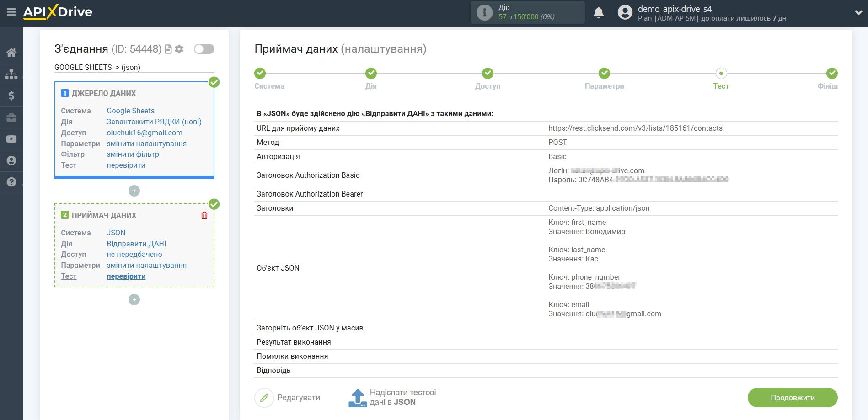
Task: Click змінити фільтр link
Action: [133, 154]
